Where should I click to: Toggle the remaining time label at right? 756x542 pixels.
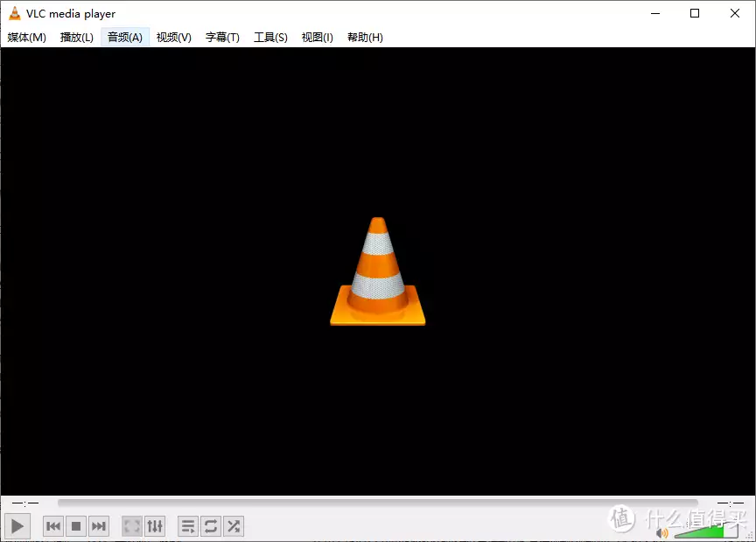coord(730,503)
